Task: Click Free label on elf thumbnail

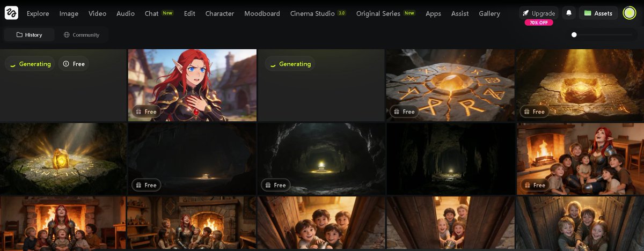Action: click(x=150, y=112)
